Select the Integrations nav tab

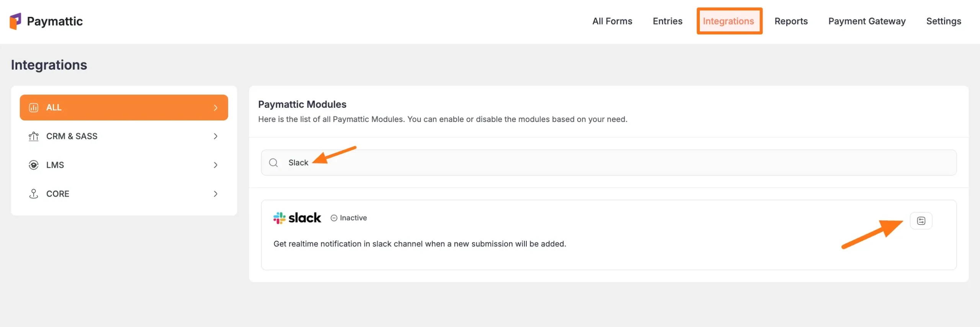728,21
